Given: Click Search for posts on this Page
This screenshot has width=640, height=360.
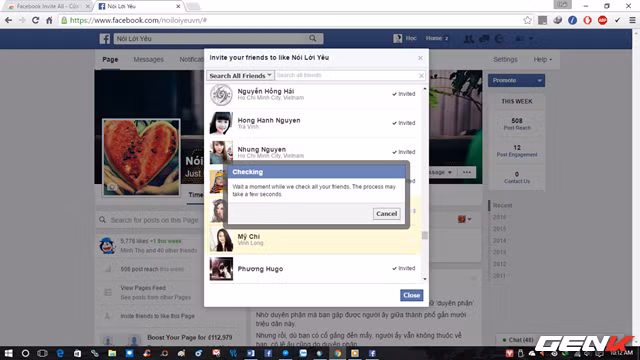Looking at the screenshot, I should click(x=154, y=220).
